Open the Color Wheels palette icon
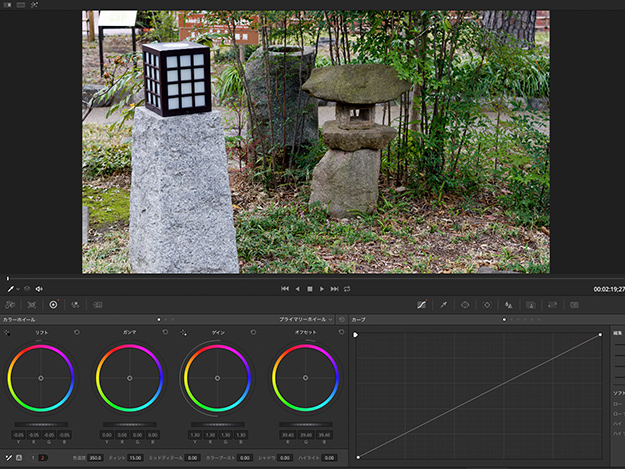The image size is (625, 469). (x=53, y=304)
